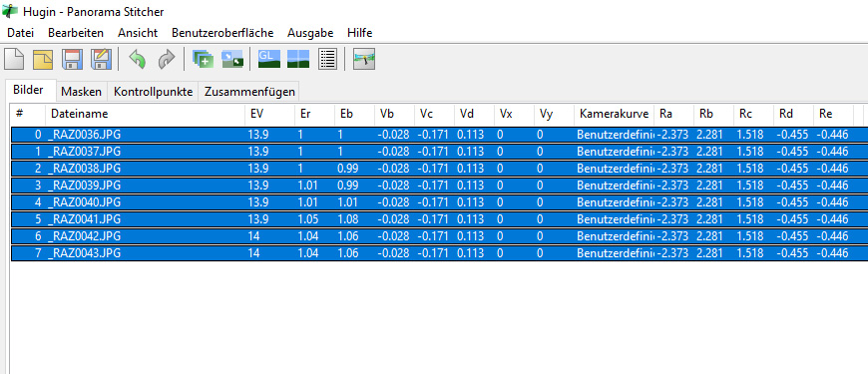Open the Ausgabe menu
This screenshot has height=374, width=868.
(x=310, y=33)
